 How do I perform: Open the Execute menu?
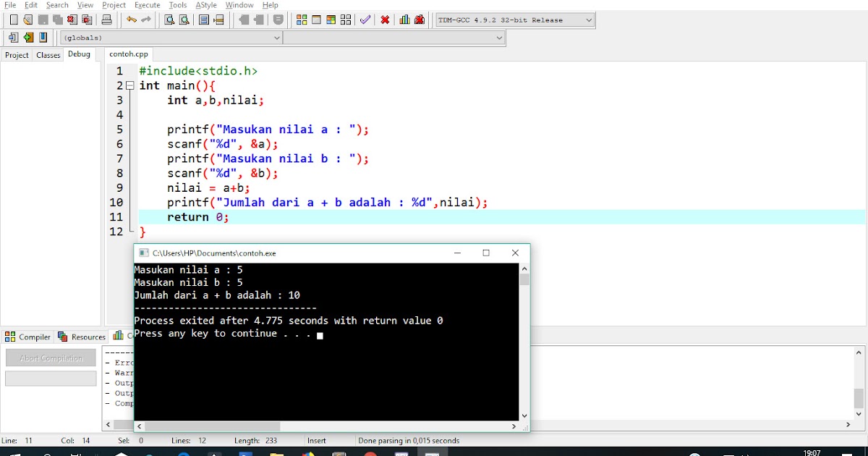click(147, 5)
